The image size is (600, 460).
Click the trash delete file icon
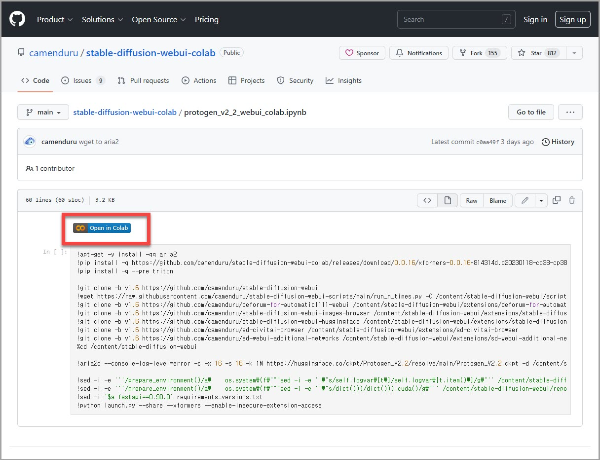point(572,200)
